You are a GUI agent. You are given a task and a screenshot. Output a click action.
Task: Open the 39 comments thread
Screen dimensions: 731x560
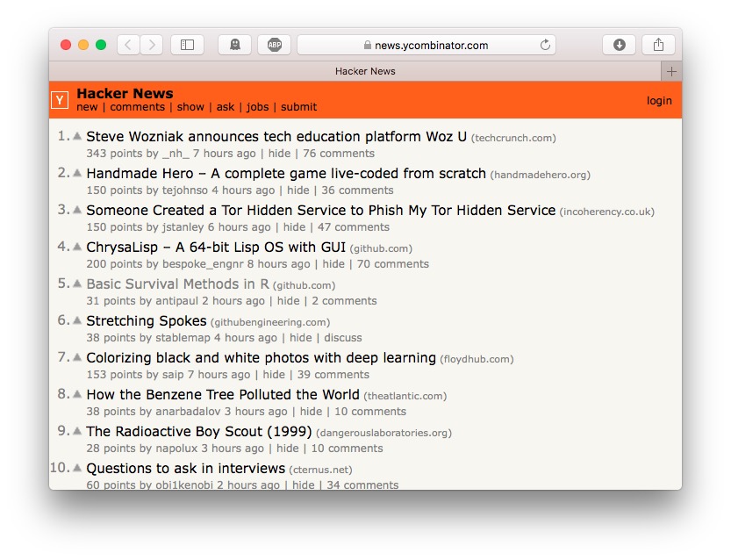point(333,375)
